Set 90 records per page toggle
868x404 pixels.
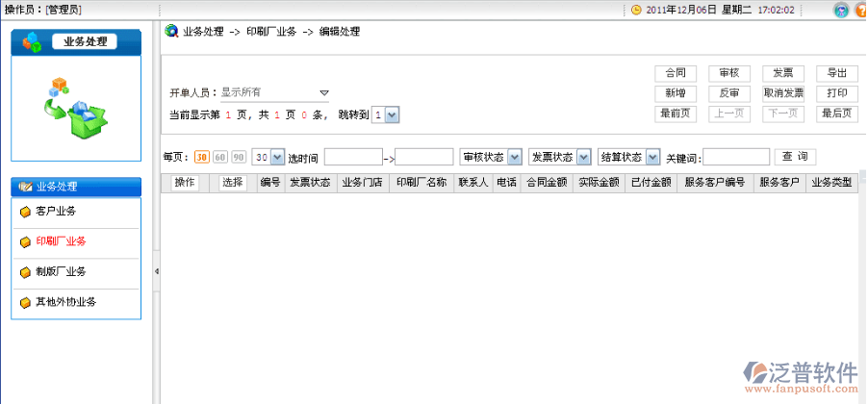pyautogui.click(x=238, y=157)
